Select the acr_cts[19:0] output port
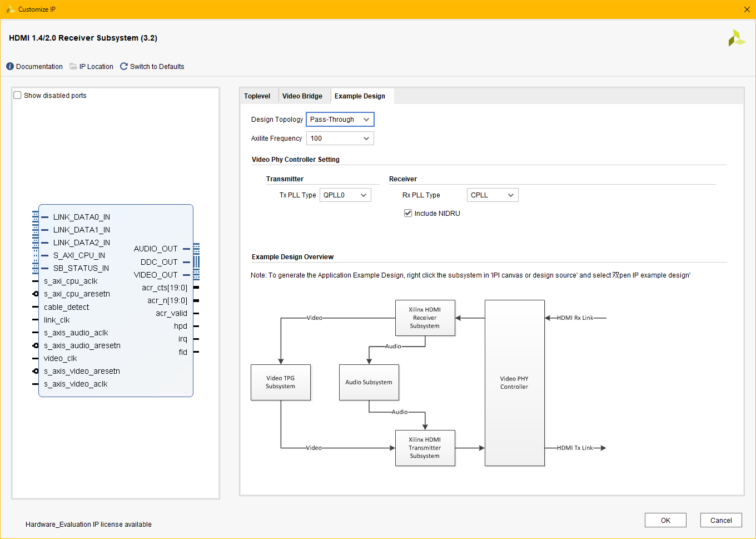 coord(165,288)
